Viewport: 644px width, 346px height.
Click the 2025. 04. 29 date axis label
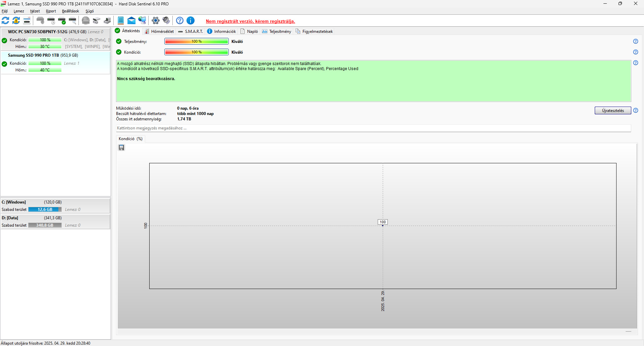tap(383, 301)
